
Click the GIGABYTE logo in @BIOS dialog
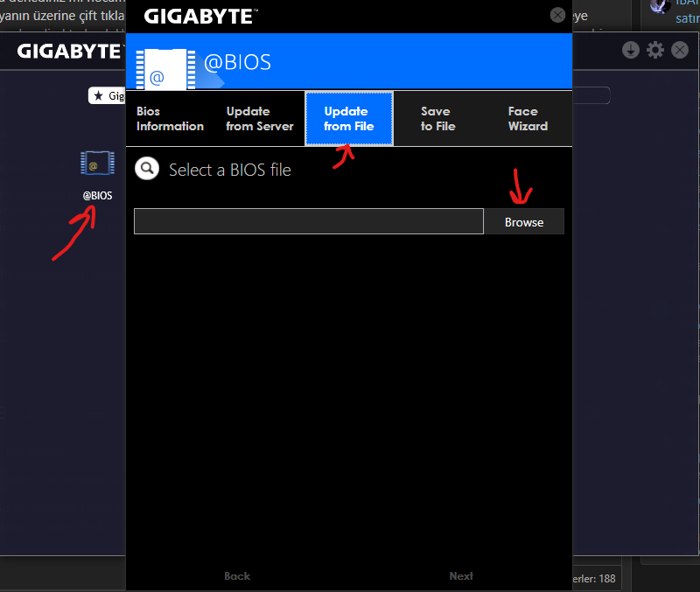tap(200, 17)
